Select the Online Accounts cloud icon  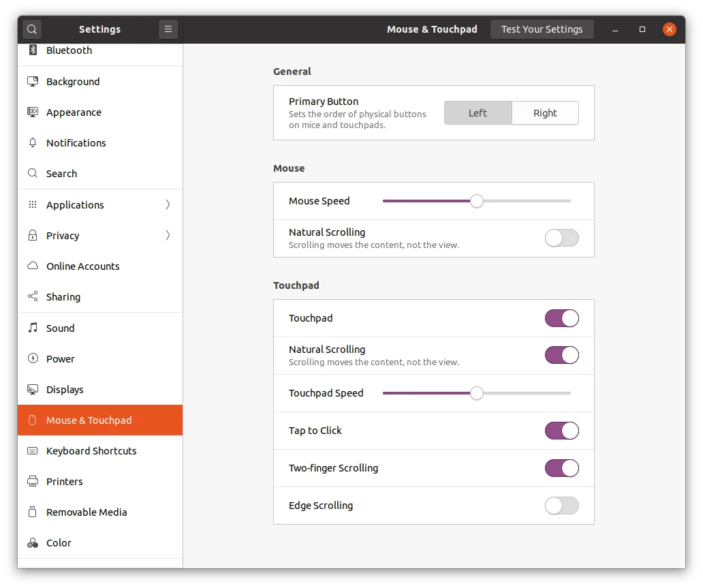(33, 266)
